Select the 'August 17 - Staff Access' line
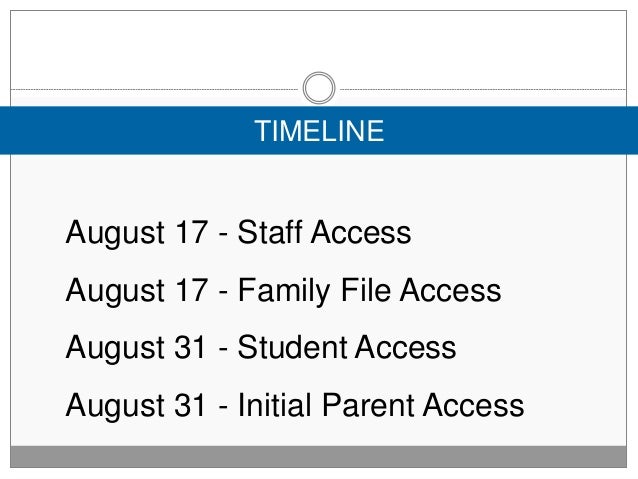This screenshot has height=479, width=638. click(238, 232)
